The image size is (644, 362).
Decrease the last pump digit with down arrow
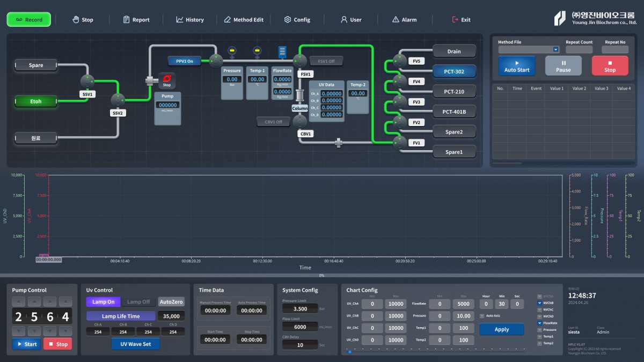[65, 331]
